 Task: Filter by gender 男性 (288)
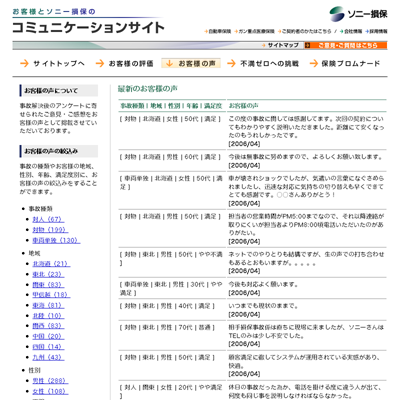50,381
